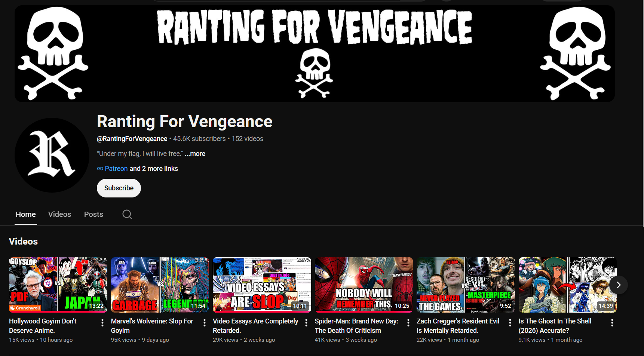The width and height of the screenshot is (644, 356).
Task: Click '41K views • 3 weeks ago' text
Action: click(x=346, y=340)
